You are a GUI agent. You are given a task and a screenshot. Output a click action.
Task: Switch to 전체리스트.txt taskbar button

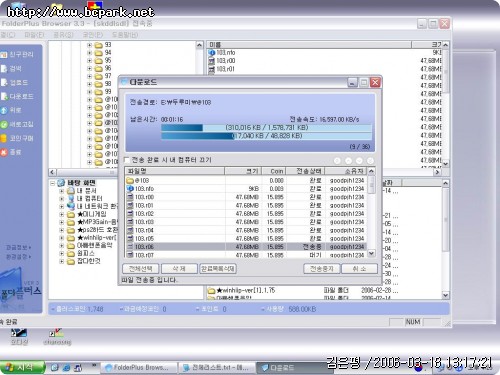pyautogui.click(x=216, y=368)
